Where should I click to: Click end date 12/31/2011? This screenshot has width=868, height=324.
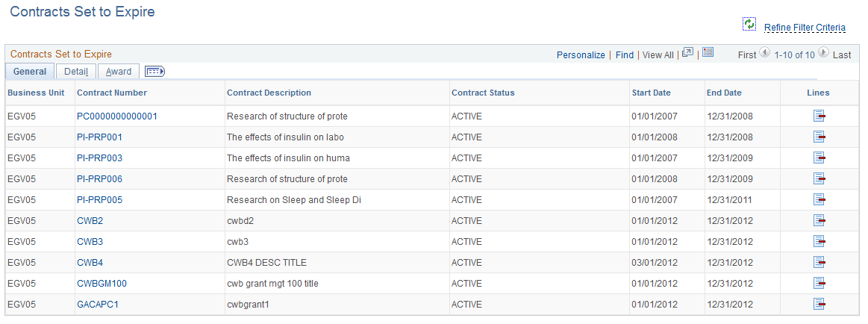(x=730, y=200)
